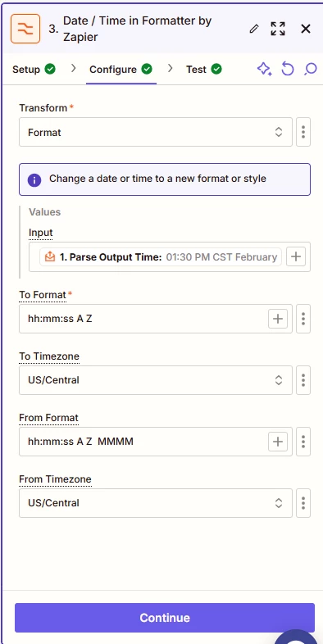Open the Transform dropdown showing Format
This screenshot has height=644, width=323.
[156, 132]
